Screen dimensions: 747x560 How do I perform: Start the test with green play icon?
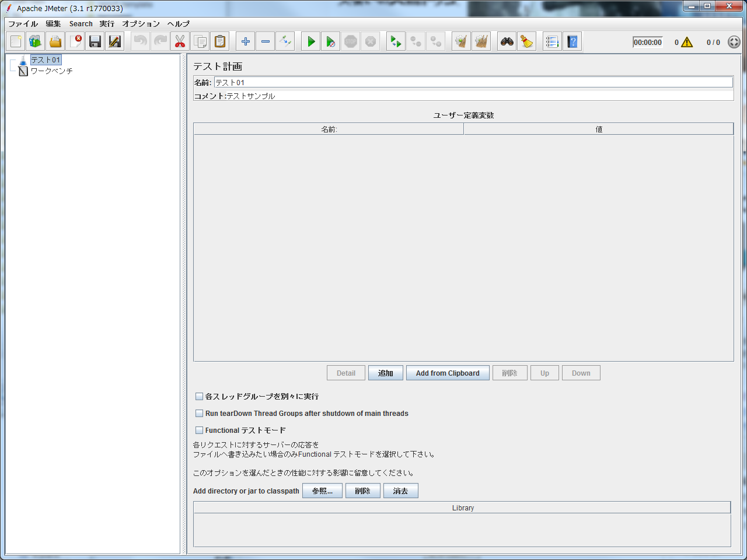tap(311, 41)
